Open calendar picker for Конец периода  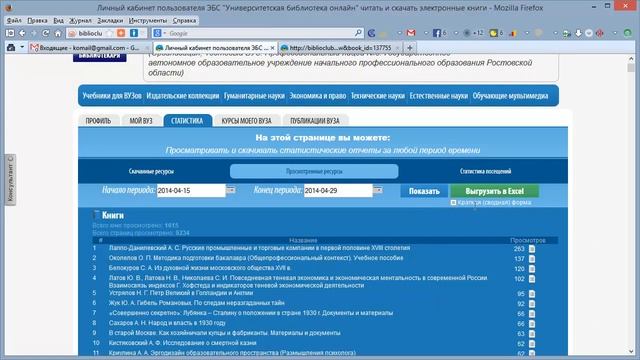tap(378, 190)
